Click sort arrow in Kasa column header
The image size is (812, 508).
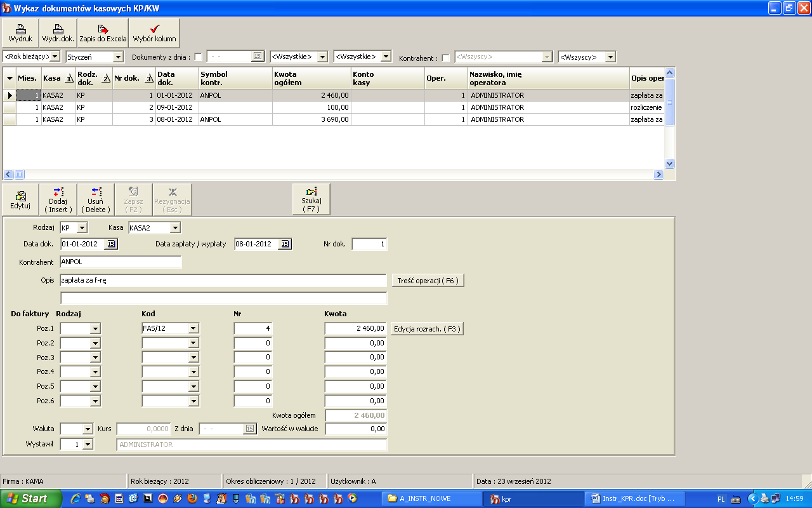(69, 79)
